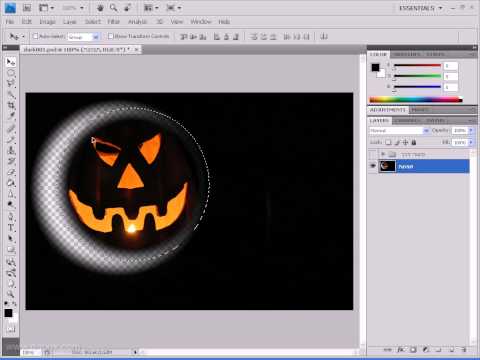Open the Analysis menu
480x360 pixels.
[x=137, y=22]
